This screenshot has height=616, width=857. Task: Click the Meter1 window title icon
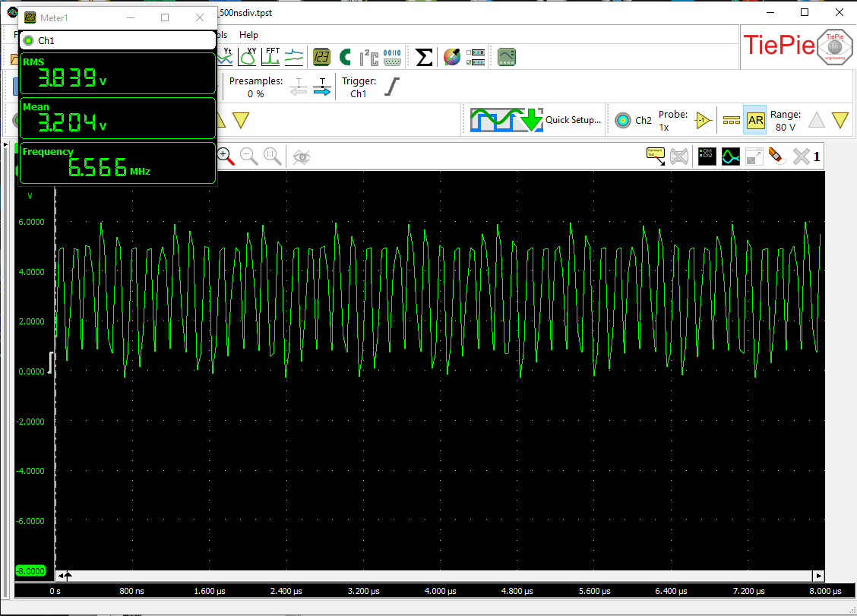[x=30, y=17]
